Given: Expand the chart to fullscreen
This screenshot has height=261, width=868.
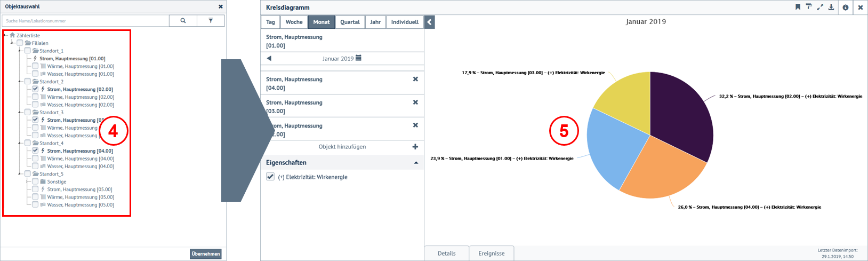Looking at the screenshot, I should pos(820,7).
